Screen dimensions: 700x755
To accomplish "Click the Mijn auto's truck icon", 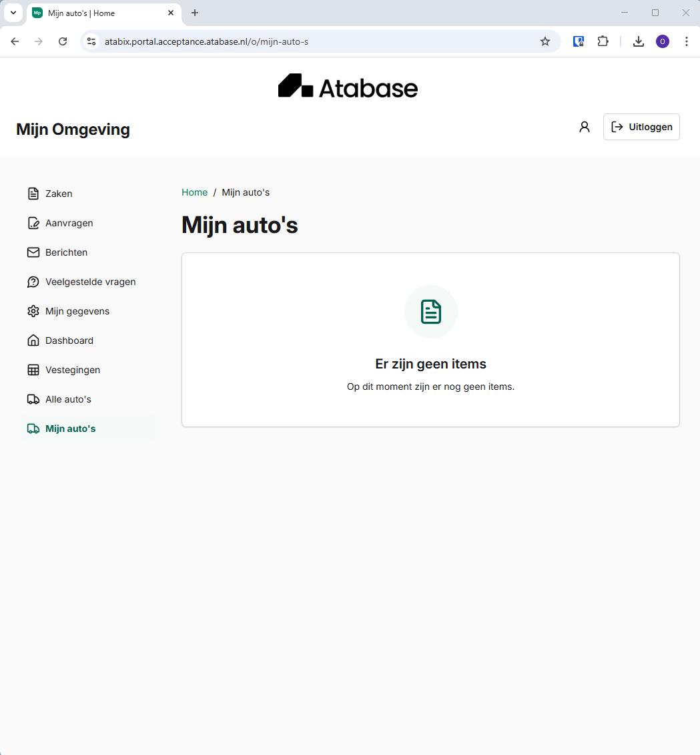I will click(33, 429).
